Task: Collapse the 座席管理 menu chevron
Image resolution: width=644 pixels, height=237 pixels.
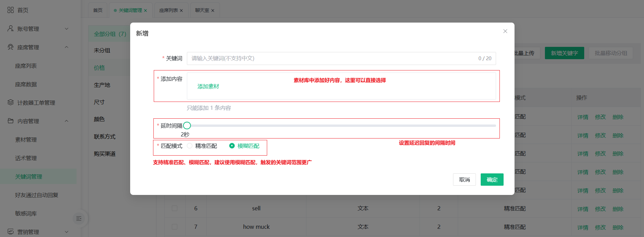Action: click(67, 47)
